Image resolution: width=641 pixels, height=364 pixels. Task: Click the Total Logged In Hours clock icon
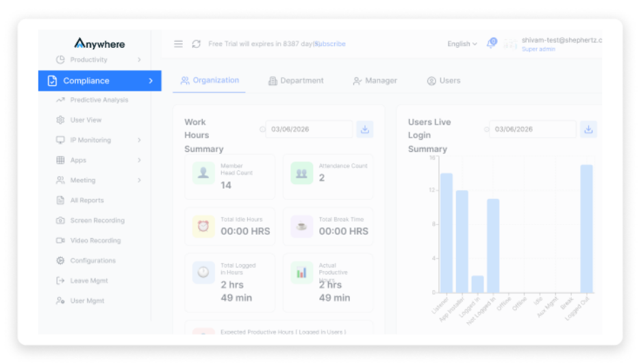tap(203, 272)
